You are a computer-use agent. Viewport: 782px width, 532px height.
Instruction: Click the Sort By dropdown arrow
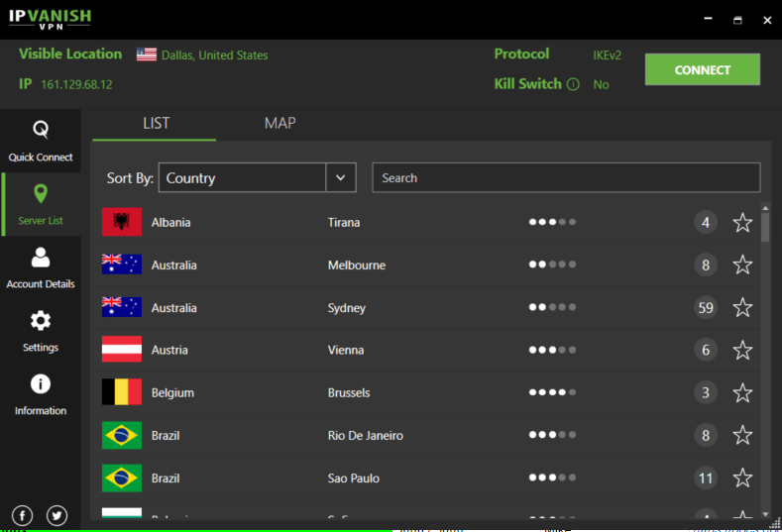click(341, 177)
